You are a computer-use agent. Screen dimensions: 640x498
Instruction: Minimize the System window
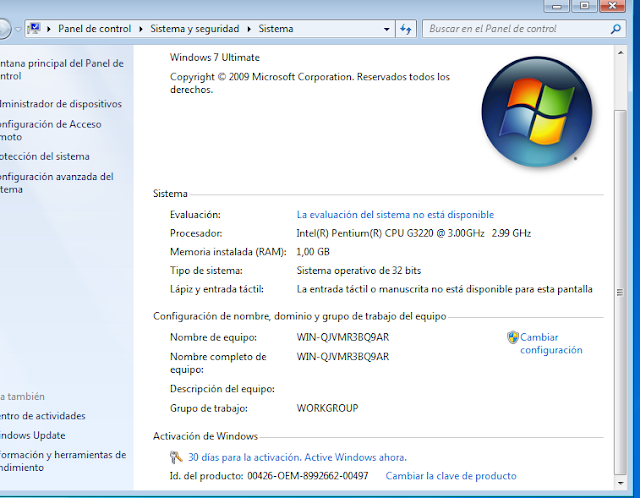pyautogui.click(x=556, y=6)
